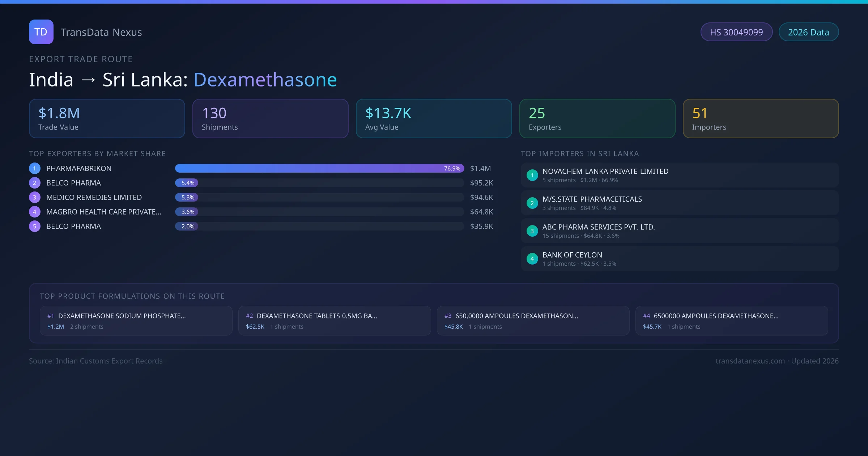Image resolution: width=868 pixels, height=456 pixels.
Task: Click transdatanexus.com footer link
Action: pos(750,361)
